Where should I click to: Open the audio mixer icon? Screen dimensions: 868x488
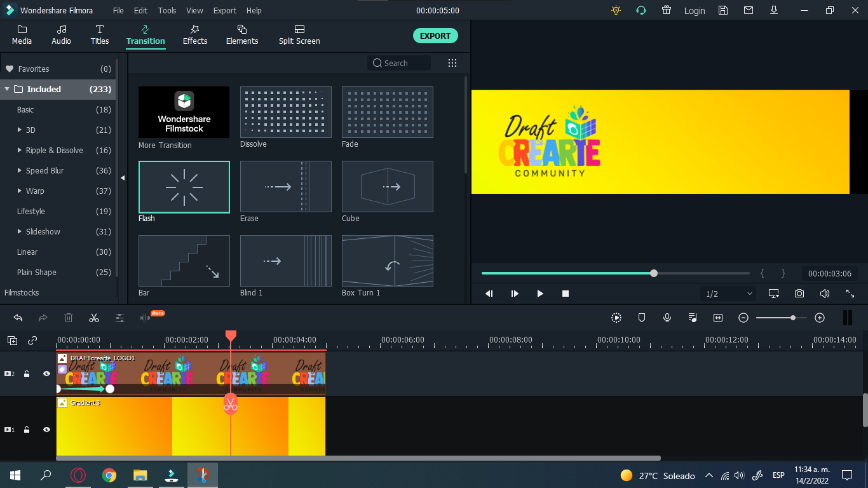point(693,318)
